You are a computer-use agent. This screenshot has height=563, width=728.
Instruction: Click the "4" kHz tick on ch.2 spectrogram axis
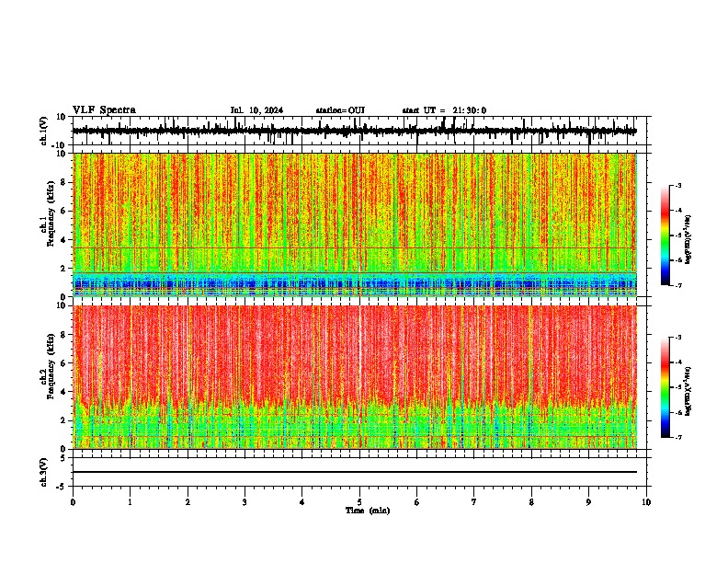click(x=63, y=392)
